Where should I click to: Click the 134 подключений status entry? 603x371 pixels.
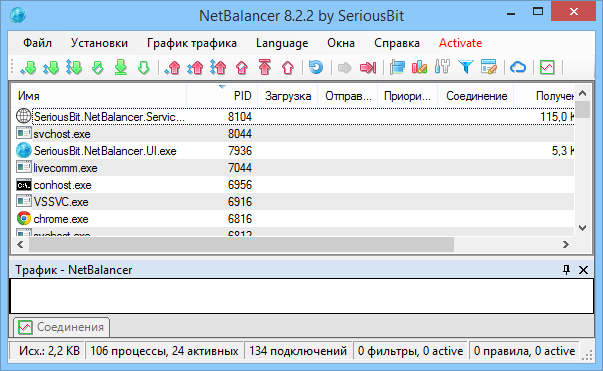[x=298, y=351]
